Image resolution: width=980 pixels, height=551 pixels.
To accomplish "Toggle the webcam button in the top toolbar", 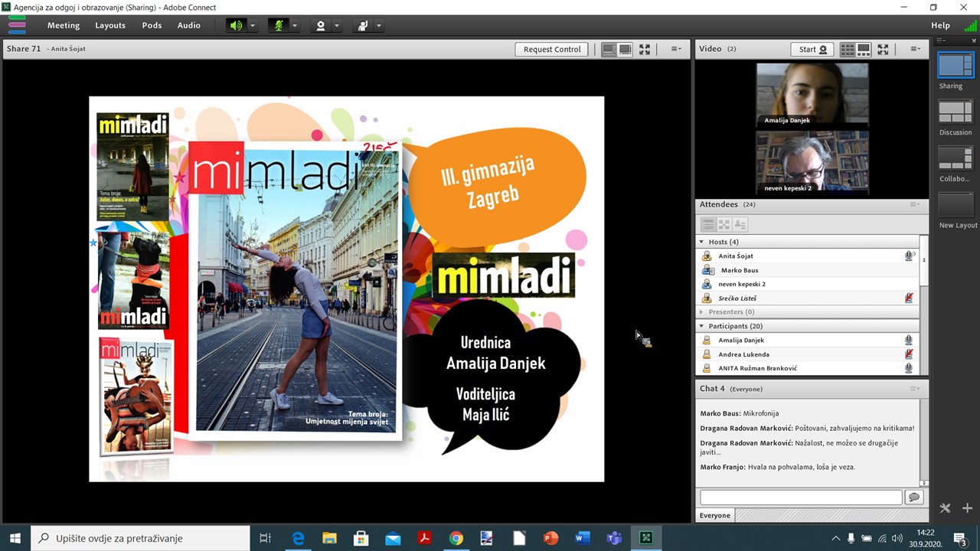I will click(320, 25).
